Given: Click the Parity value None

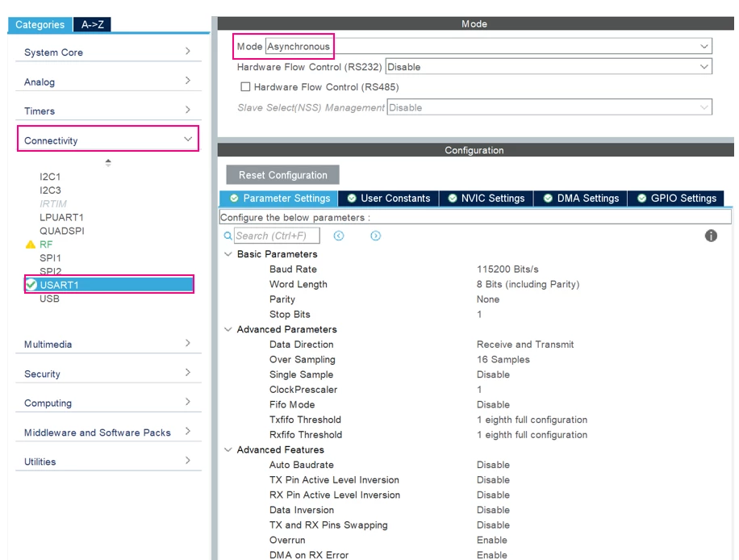Looking at the screenshot, I should [x=488, y=299].
